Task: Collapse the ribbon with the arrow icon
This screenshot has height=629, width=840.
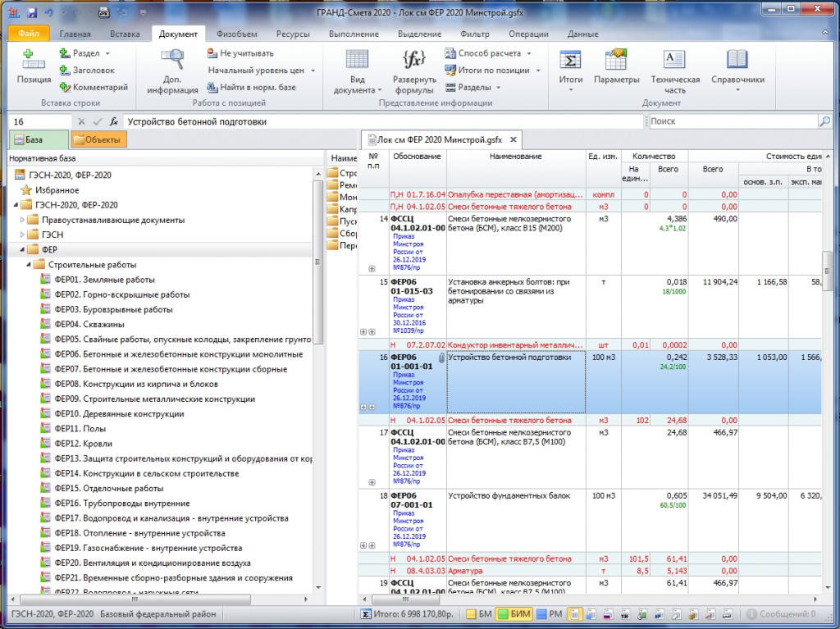Action: 825,34
